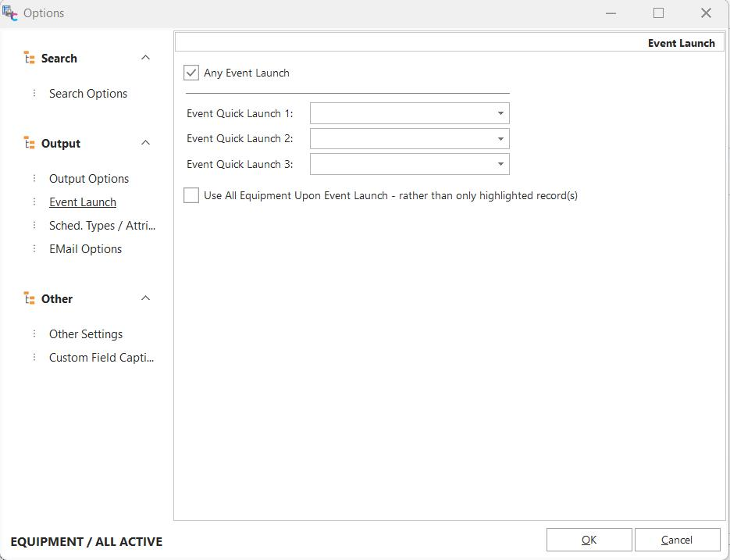The height and width of the screenshot is (560, 730).
Task: Click the Search section tree icon
Action: (x=30, y=59)
